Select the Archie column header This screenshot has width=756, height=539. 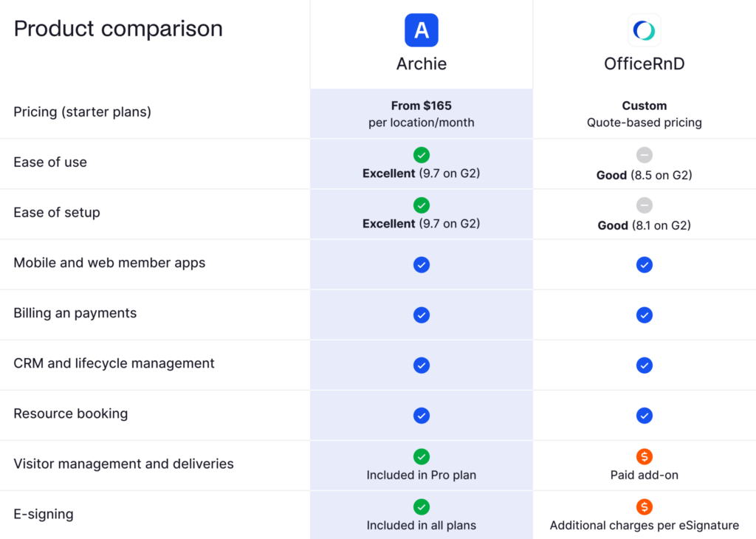pyautogui.click(x=421, y=63)
